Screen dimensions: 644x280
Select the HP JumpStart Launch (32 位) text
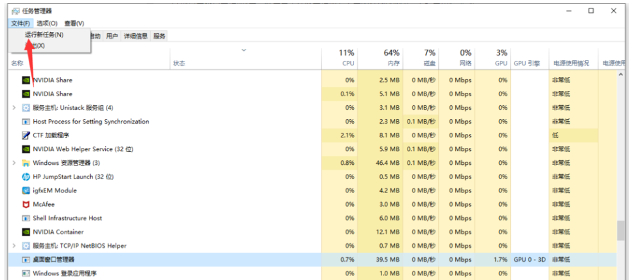pyautogui.click(x=73, y=177)
